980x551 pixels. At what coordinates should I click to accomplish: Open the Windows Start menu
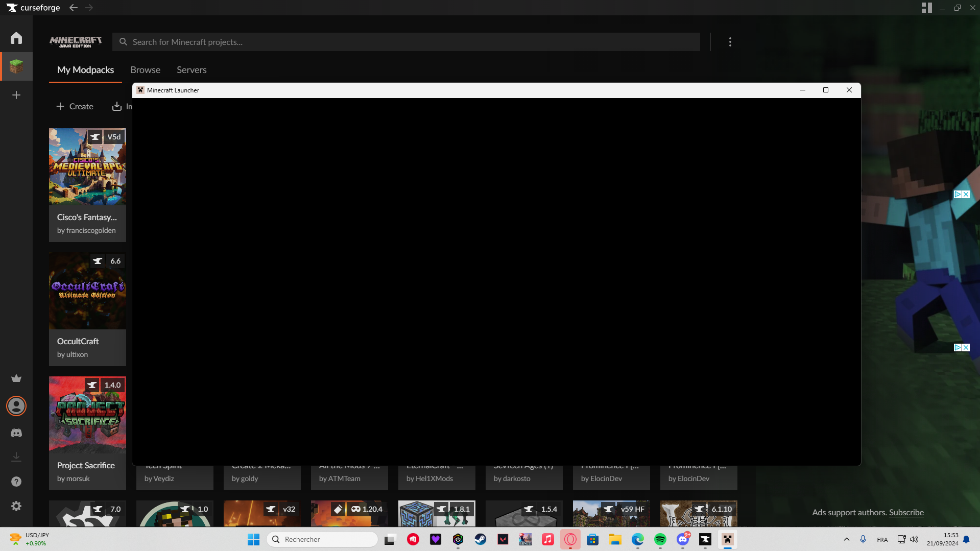254,539
